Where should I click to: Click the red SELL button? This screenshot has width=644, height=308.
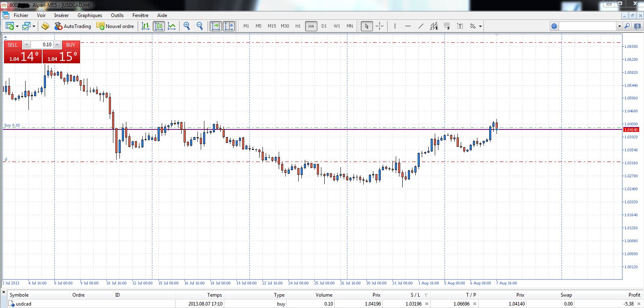coord(13,45)
